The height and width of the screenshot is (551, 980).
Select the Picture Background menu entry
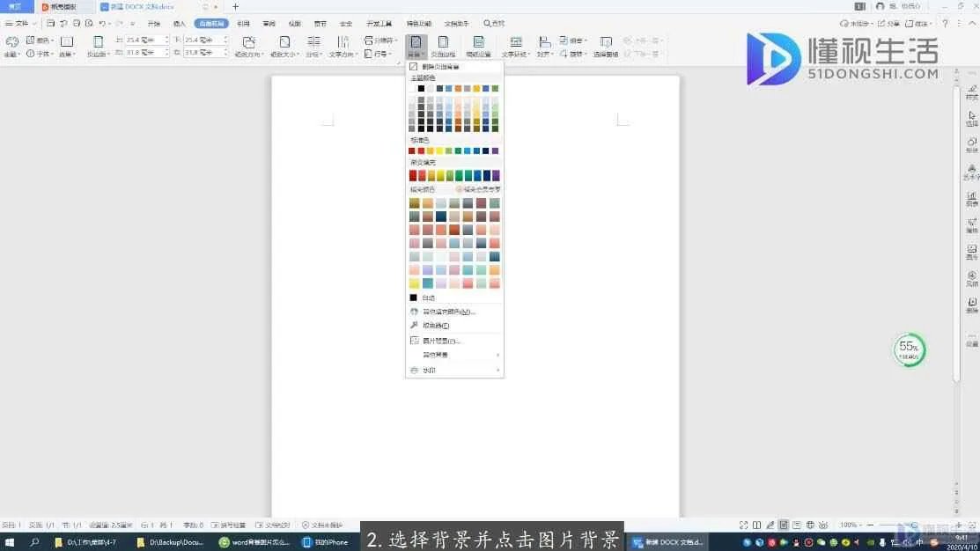[x=440, y=341]
